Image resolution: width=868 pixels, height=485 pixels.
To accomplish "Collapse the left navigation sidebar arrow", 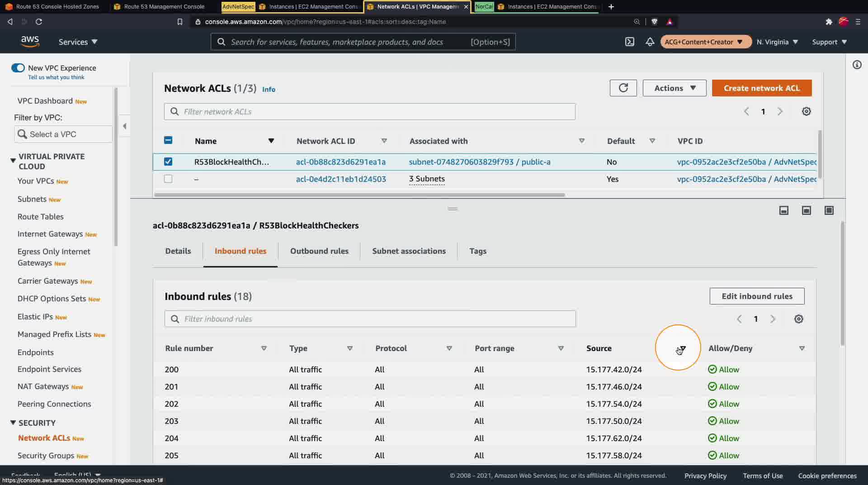I will [124, 126].
